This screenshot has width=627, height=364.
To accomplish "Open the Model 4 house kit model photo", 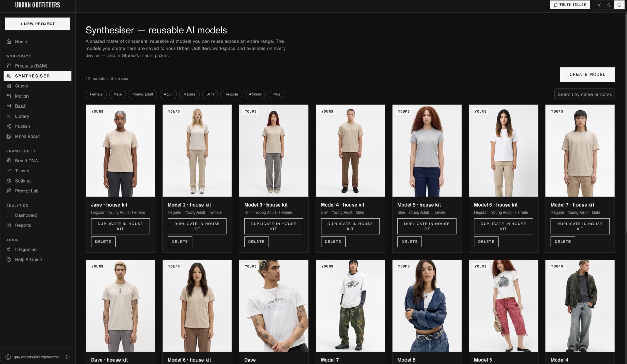I will click(x=350, y=151).
